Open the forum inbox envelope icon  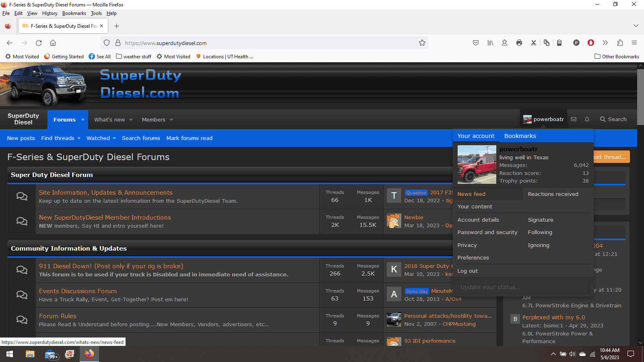tap(574, 119)
